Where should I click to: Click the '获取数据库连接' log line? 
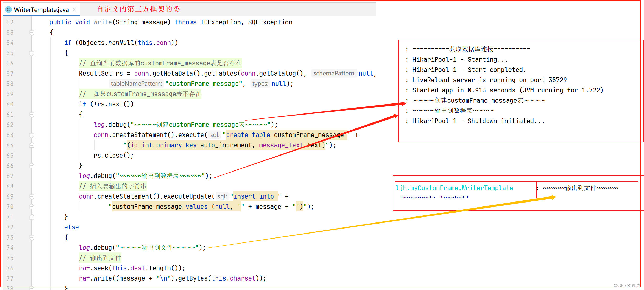(471, 49)
